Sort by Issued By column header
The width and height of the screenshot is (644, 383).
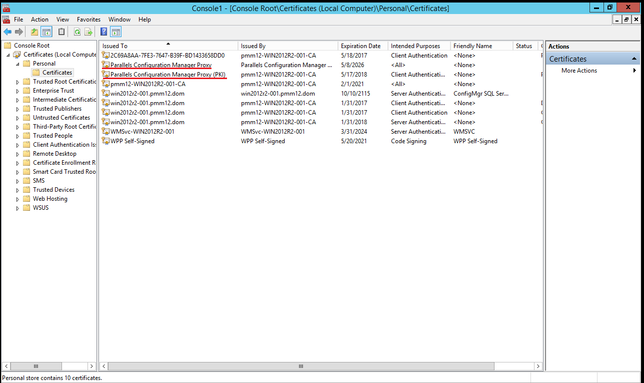pyautogui.click(x=288, y=46)
